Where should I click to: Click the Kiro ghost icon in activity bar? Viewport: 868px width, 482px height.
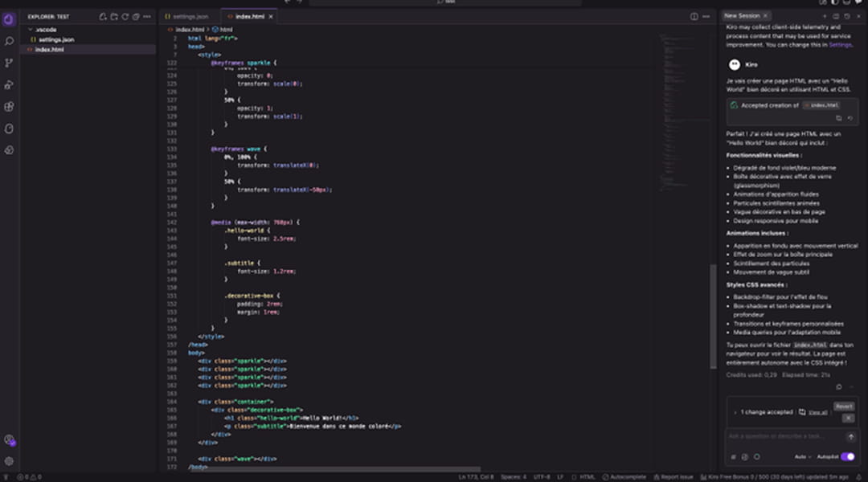9,129
